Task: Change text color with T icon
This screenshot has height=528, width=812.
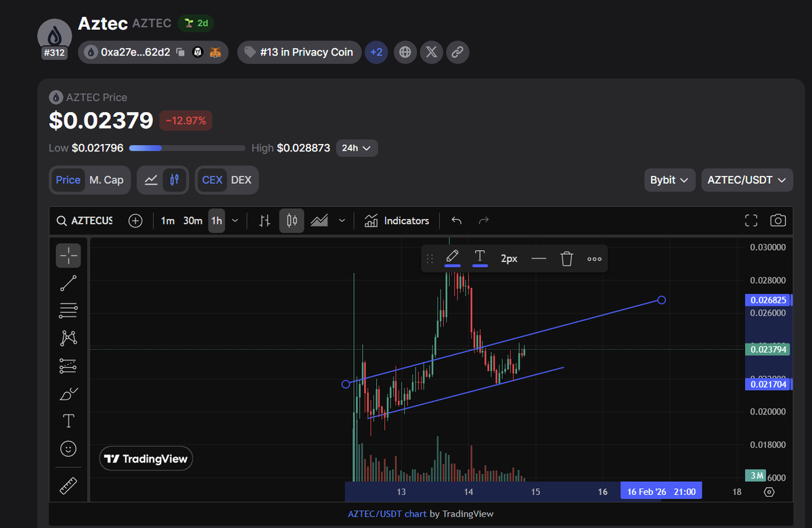Action: (x=480, y=258)
